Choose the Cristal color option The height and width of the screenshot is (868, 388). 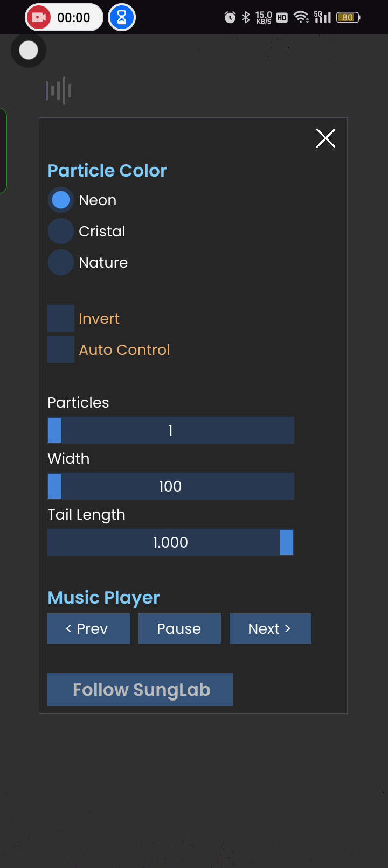[61, 231]
